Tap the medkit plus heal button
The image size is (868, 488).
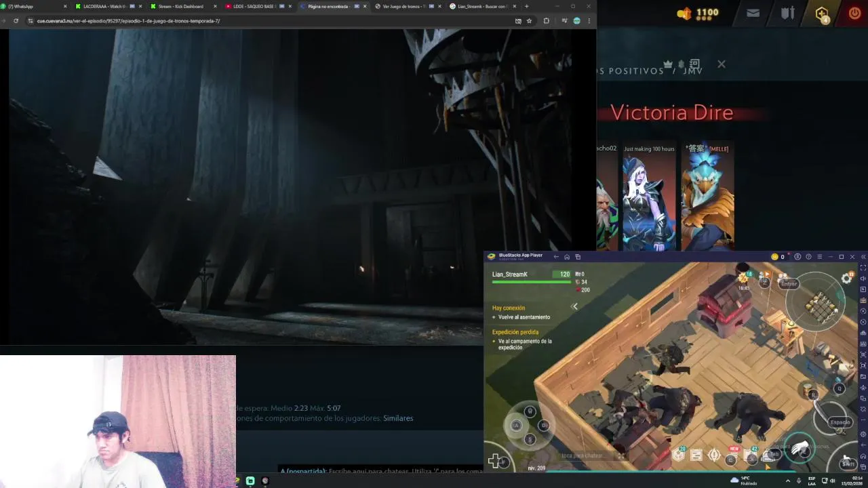tap(497, 462)
